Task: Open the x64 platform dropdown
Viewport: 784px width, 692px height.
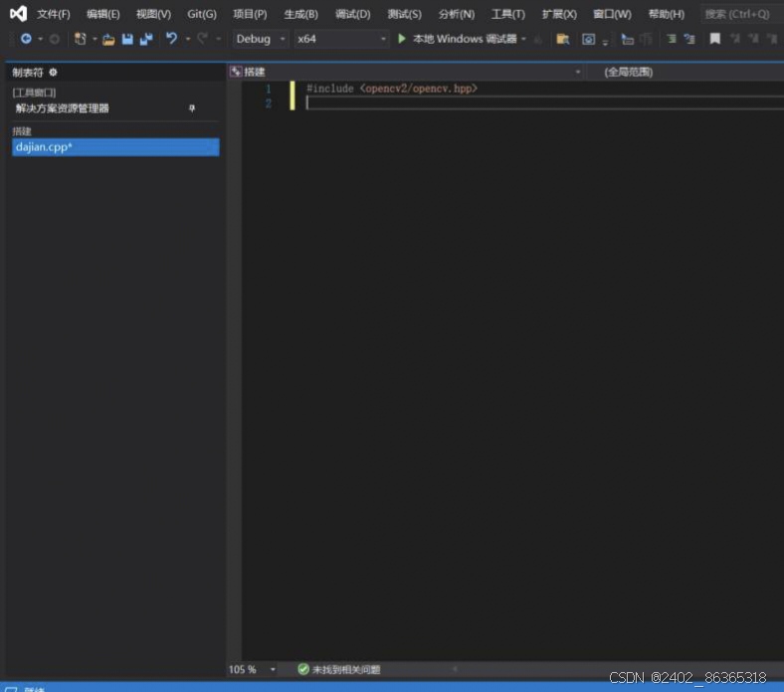Action: [x=341, y=39]
